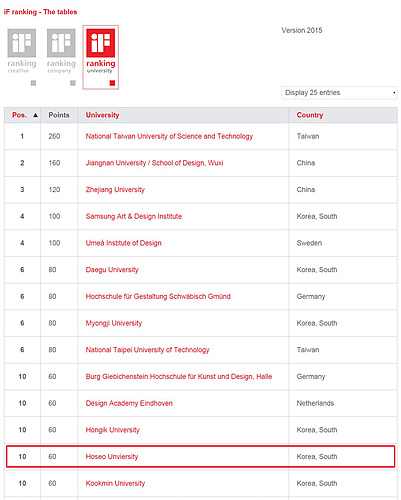
Task: Open National Taiwan University of Science and Technology
Action: [x=169, y=136]
